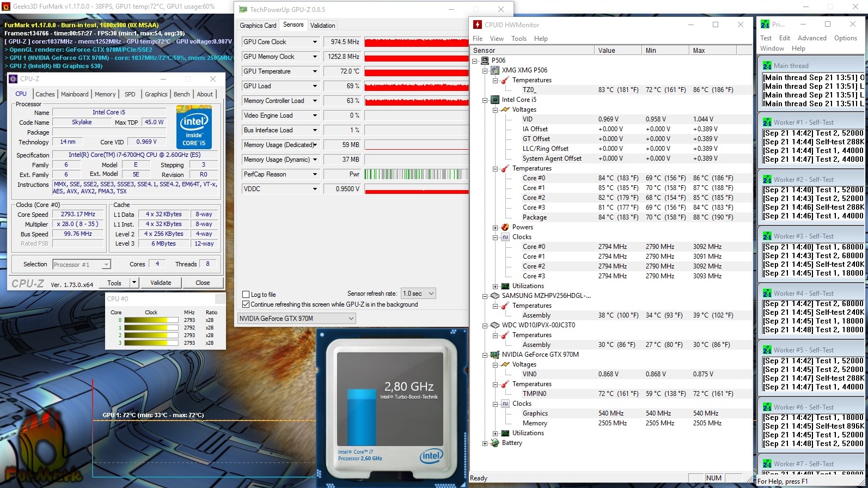The height and width of the screenshot is (488, 868).
Task: Click the Worker #3 Self-Test window icon
Action: (x=767, y=236)
